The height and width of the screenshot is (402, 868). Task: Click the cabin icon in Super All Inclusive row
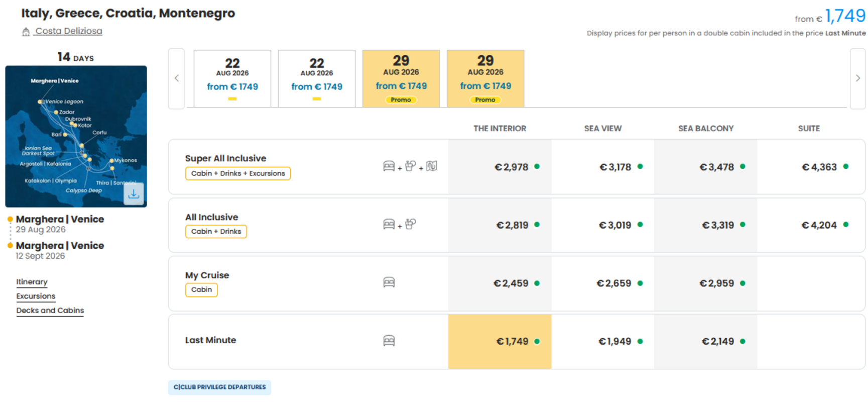[x=389, y=166]
